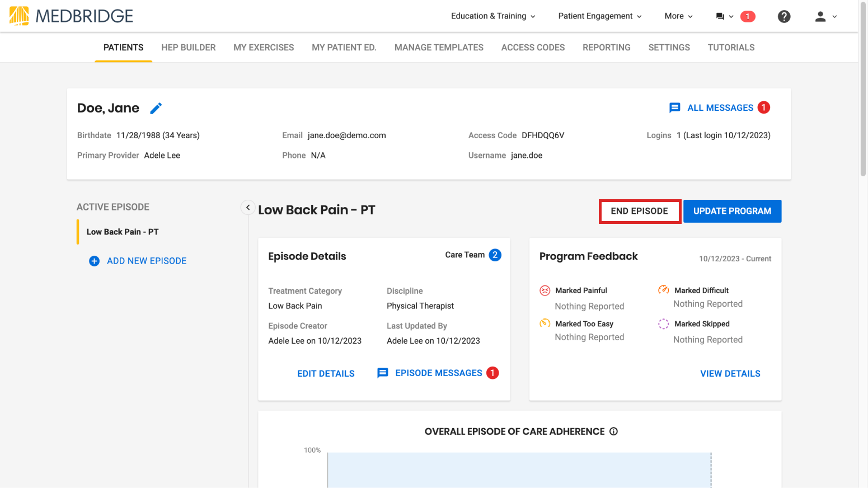Collapse the episode sidebar with chevron
Image resolution: width=868 pixels, height=488 pixels.
click(x=248, y=207)
